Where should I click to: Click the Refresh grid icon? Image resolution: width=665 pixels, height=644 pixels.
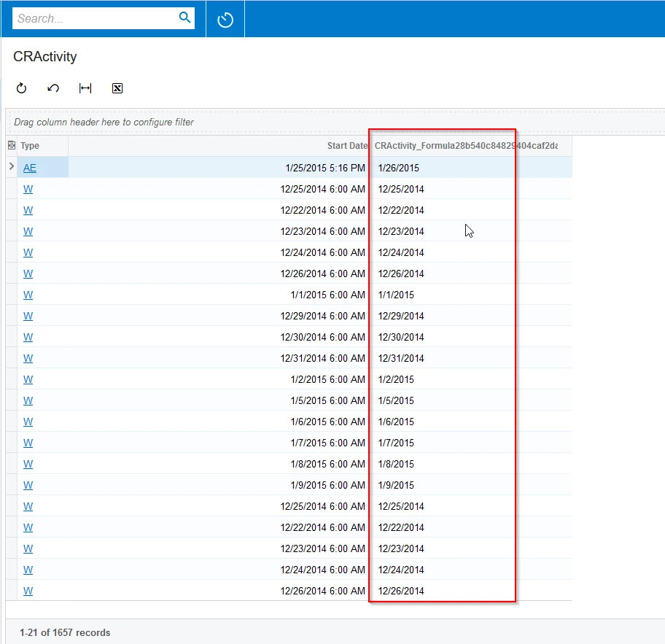point(21,88)
